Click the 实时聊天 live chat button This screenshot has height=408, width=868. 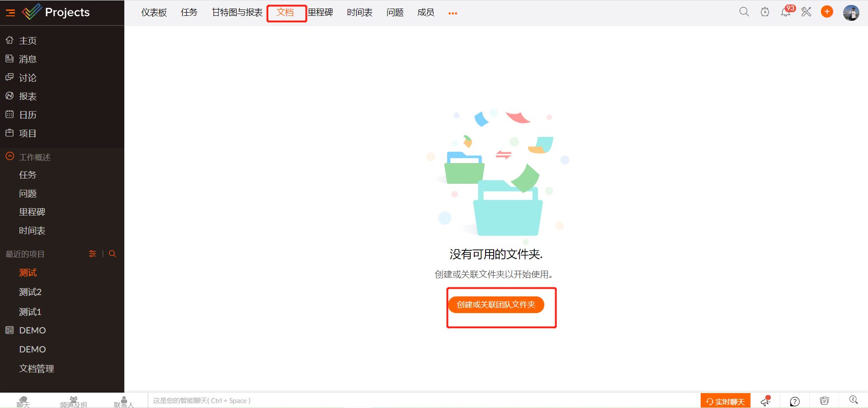point(725,401)
